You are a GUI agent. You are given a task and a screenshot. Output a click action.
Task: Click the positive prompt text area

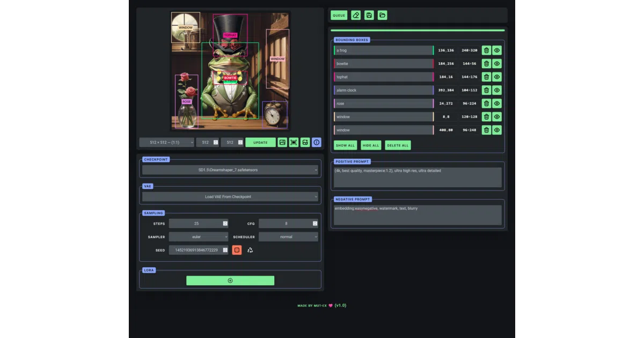(418, 177)
